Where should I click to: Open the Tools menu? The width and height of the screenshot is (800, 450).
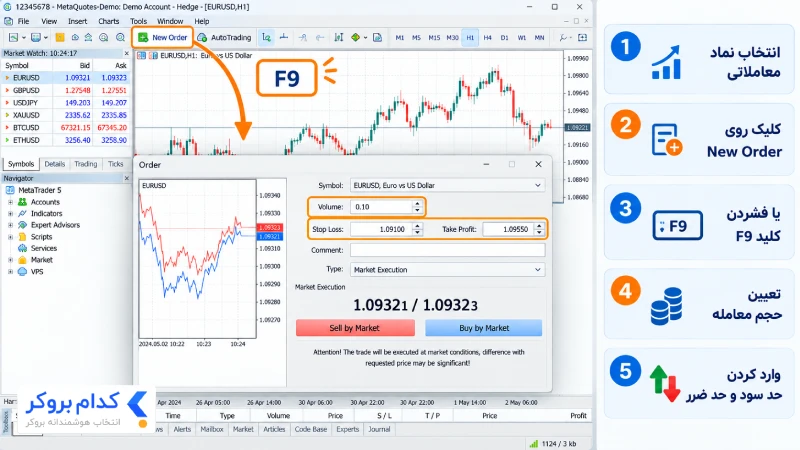pos(138,21)
